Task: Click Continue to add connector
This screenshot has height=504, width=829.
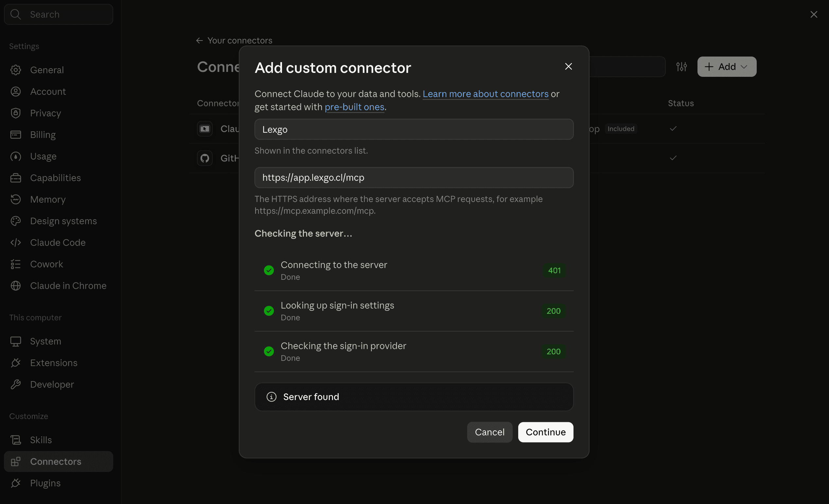Action: pos(545,432)
